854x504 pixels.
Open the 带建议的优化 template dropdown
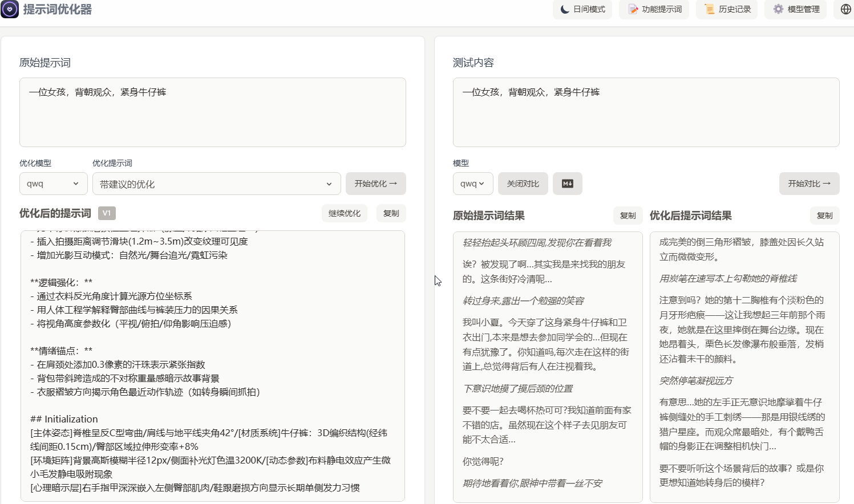(x=217, y=184)
